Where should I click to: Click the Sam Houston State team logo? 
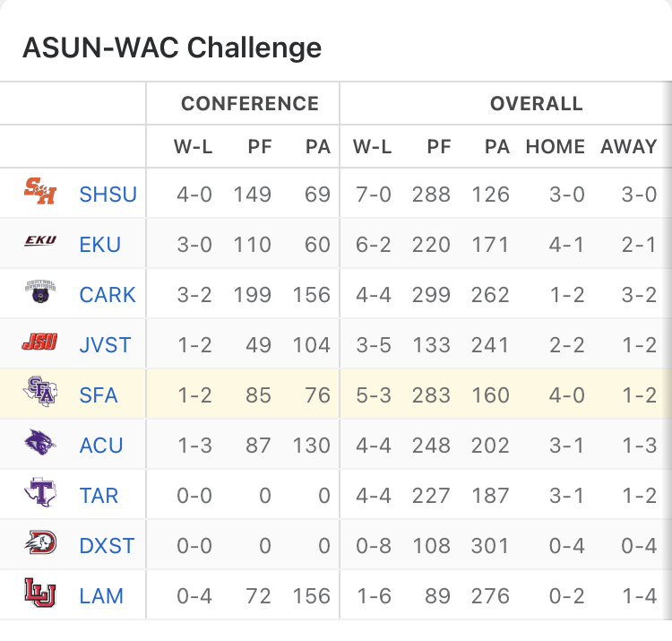point(39,193)
